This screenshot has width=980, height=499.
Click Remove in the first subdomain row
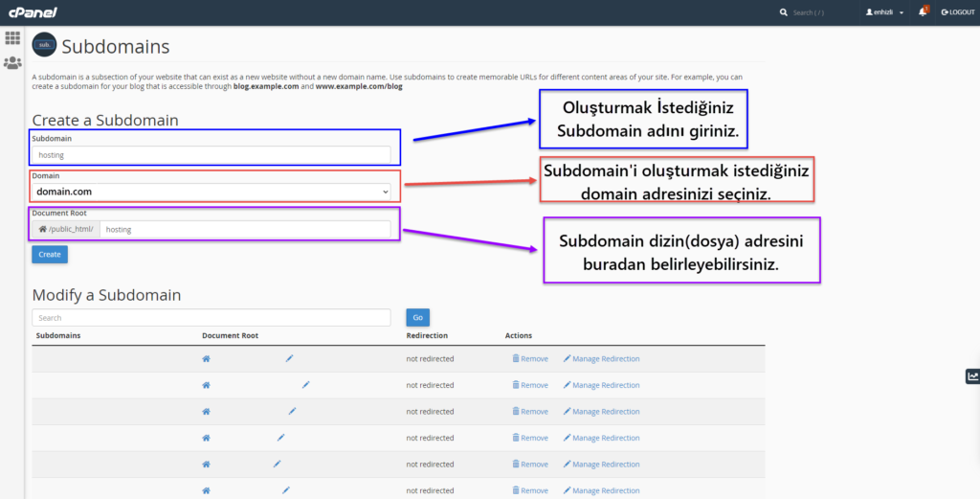tap(530, 359)
